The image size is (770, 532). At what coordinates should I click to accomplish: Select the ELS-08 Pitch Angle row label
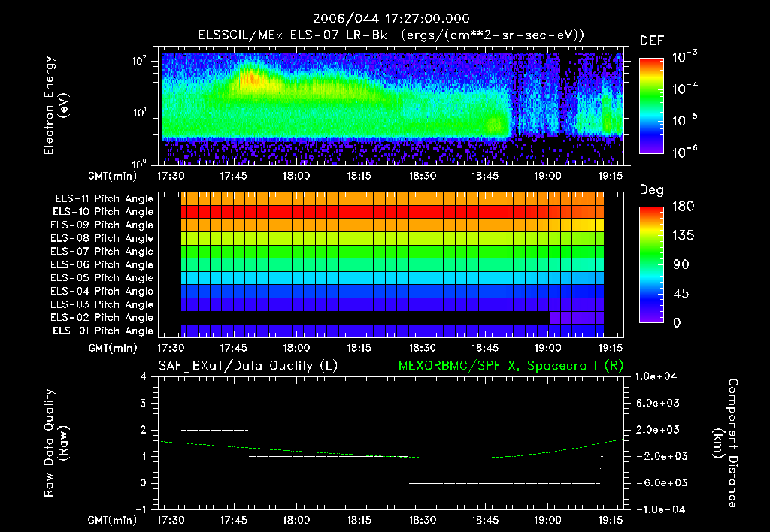pyautogui.click(x=102, y=238)
